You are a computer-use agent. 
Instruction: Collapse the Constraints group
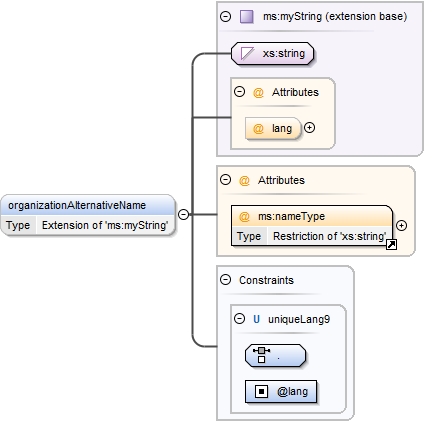point(226,279)
